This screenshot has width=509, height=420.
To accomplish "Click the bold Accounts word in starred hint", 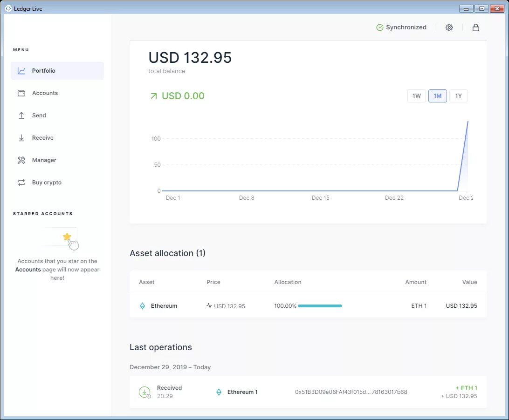I will (x=28, y=270).
